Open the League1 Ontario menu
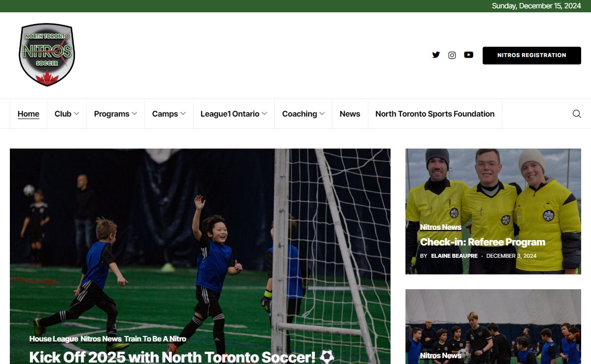The width and height of the screenshot is (591, 364). (x=234, y=114)
